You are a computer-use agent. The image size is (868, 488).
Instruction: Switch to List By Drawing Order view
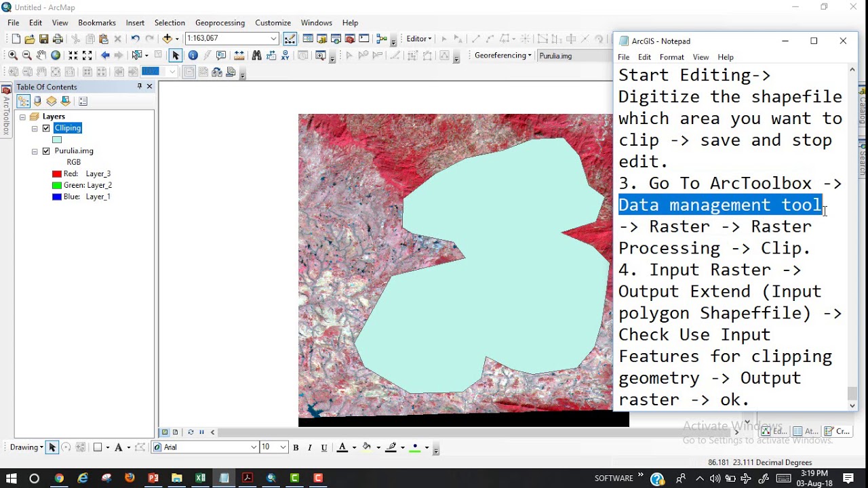point(23,101)
